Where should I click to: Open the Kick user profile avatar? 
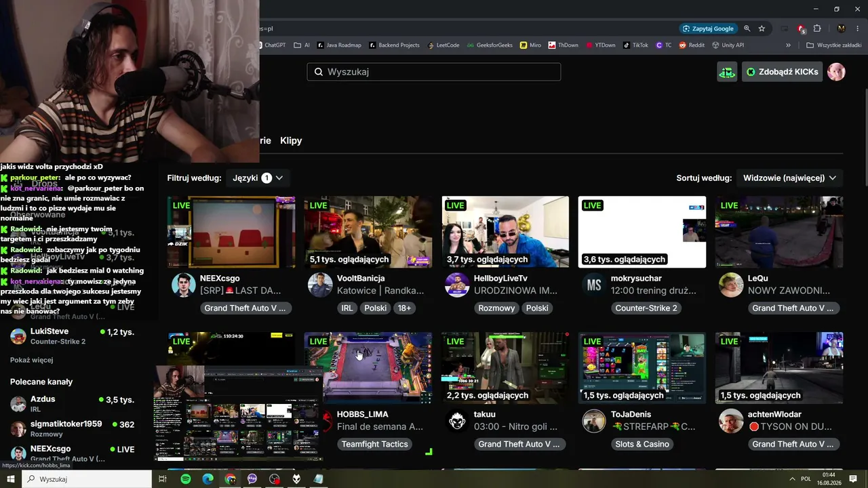(836, 72)
